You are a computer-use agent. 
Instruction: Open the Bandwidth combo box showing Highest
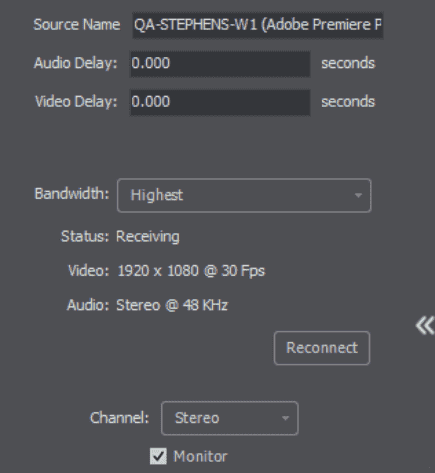tap(244, 195)
